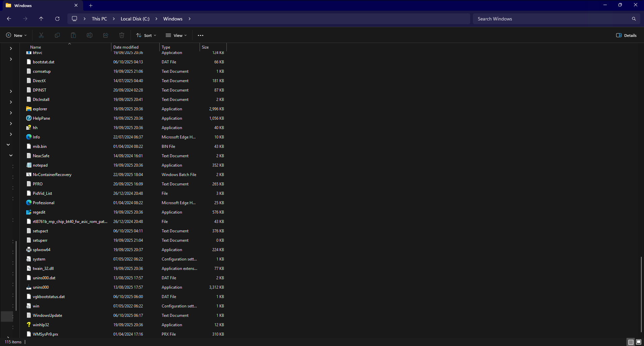
Task: Select the vgkbootstatus.dat file name
Action: tap(49, 297)
